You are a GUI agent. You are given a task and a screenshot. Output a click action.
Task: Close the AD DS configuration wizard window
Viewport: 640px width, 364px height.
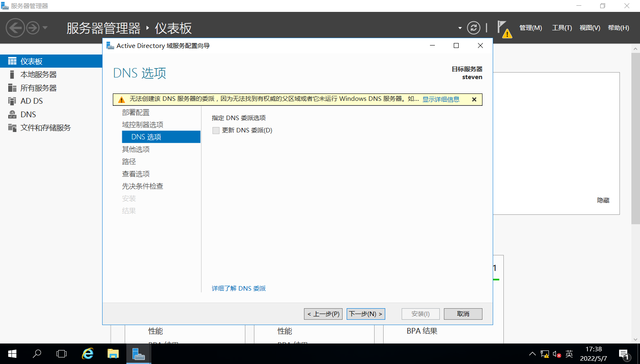point(480,45)
